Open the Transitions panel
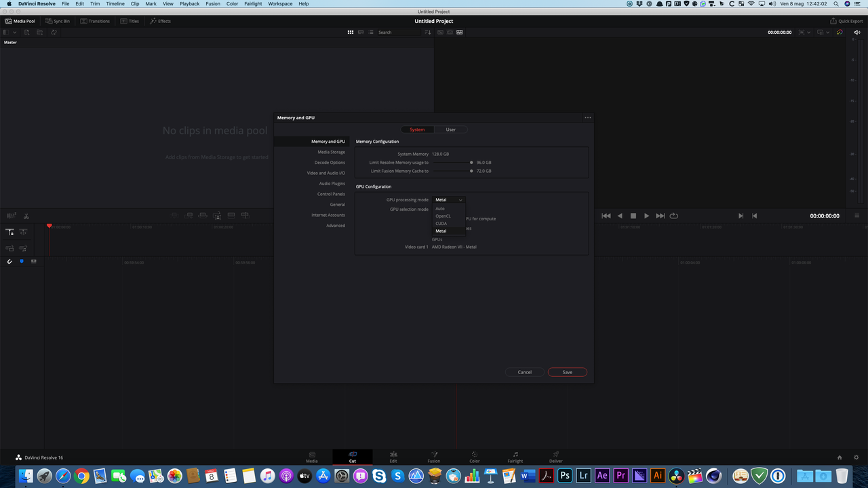 95,21
